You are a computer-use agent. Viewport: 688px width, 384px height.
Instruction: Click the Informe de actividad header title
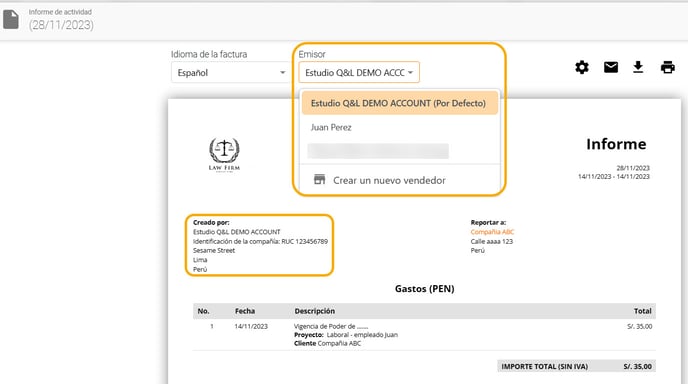(60, 12)
